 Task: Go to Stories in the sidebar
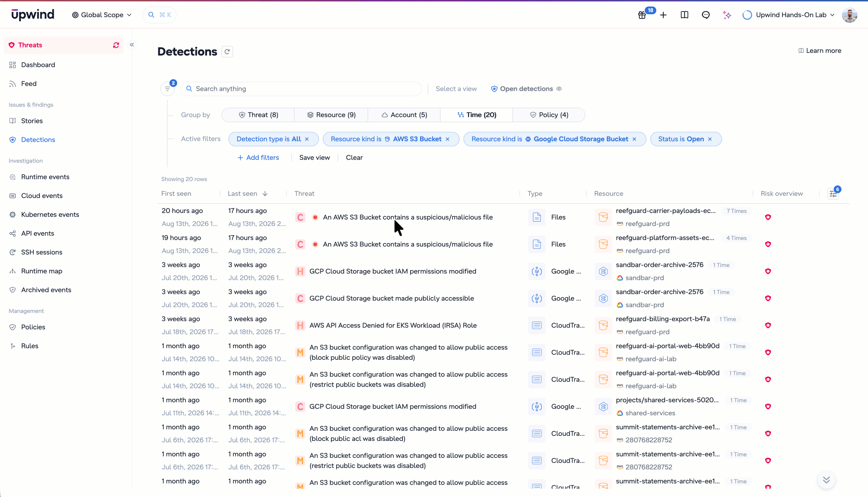(32, 121)
